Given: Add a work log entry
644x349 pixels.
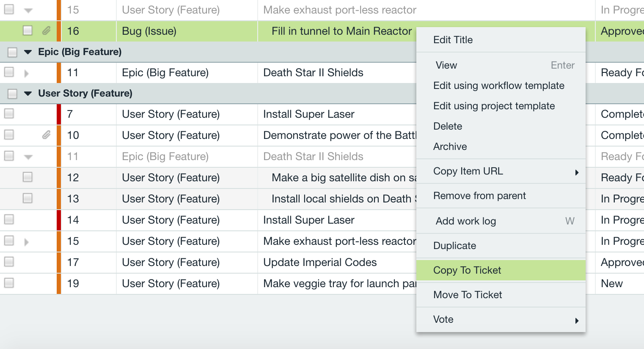Looking at the screenshot, I should pos(465,221).
